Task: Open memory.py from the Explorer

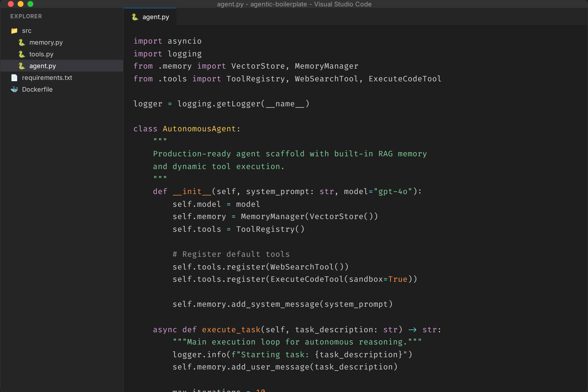Action: point(61,42)
